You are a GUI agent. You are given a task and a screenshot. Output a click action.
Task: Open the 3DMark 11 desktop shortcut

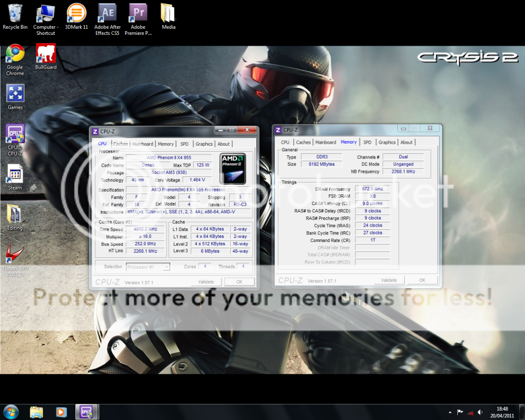click(x=76, y=13)
